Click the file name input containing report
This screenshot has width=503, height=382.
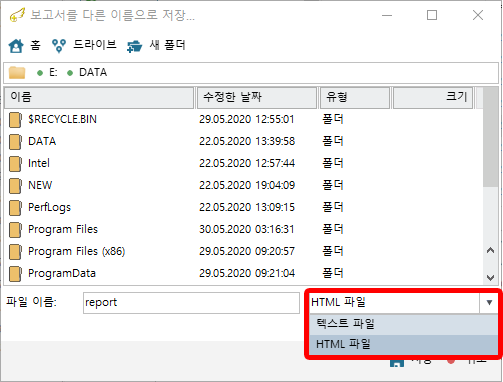(191, 303)
